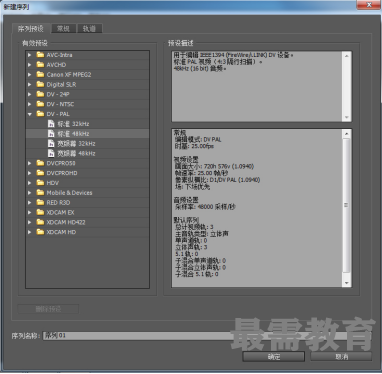Click the DV - 24P folder icon
Screen dimensions: 382x374
point(40,94)
